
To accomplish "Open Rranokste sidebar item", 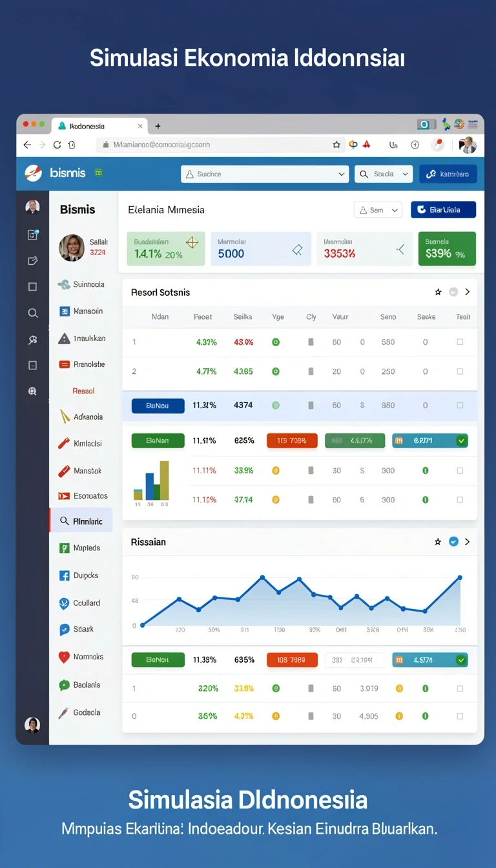I will [81, 364].
